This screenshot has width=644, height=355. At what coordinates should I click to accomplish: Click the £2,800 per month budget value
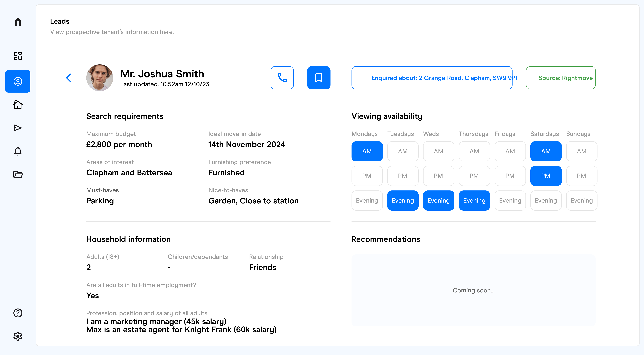[119, 145]
